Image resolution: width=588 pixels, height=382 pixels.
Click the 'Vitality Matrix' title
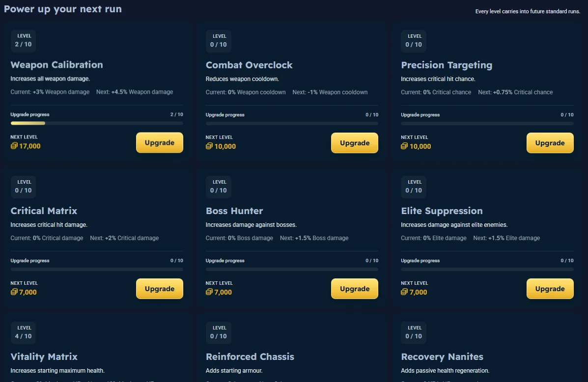(x=44, y=357)
